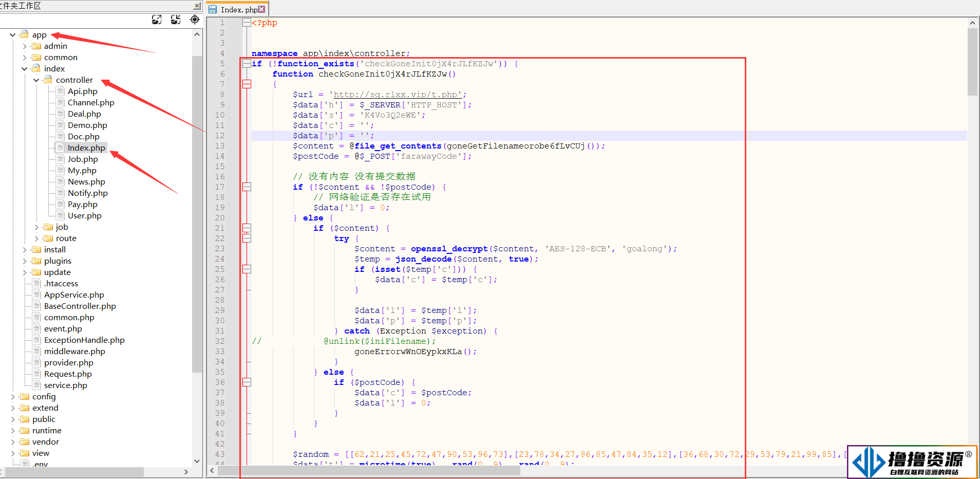Click the common.php file icon
980x479 pixels.
36,317
